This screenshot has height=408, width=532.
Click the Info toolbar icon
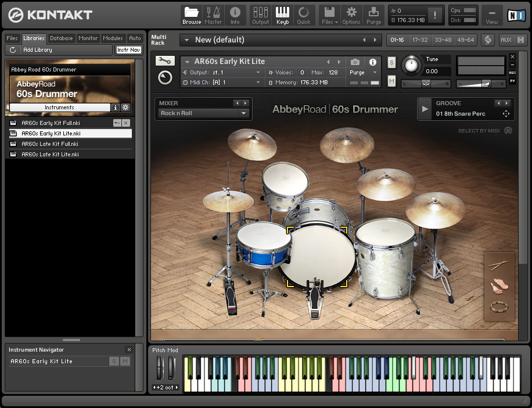(235, 15)
